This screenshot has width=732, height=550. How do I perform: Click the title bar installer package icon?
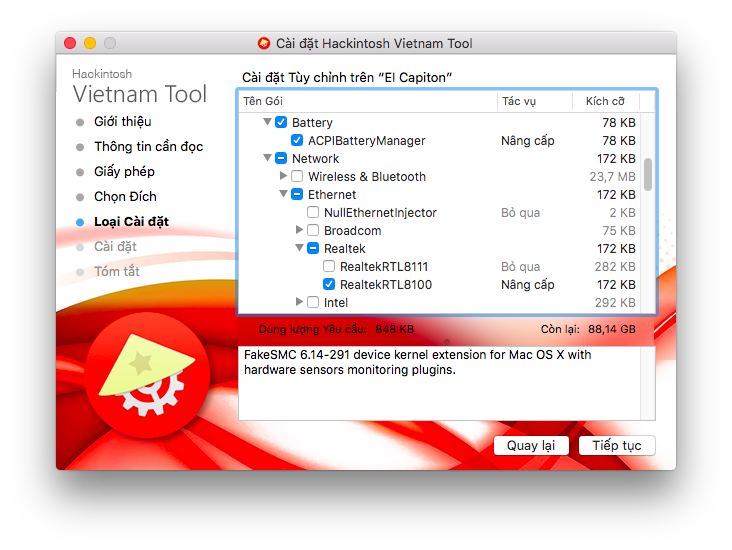point(264,43)
